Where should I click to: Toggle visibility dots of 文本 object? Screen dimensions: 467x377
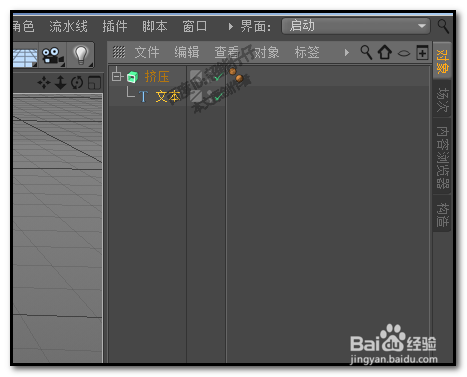click(x=210, y=96)
